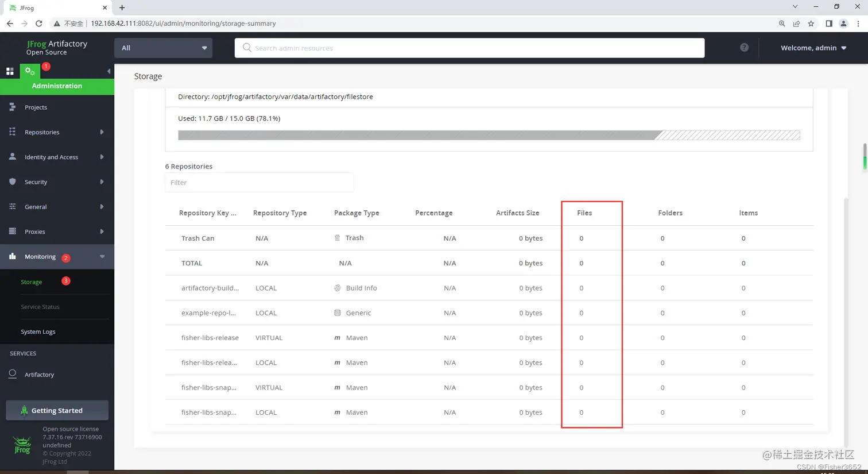This screenshot has width=868, height=474.
Task: Open the help question mark icon
Action: click(x=744, y=48)
